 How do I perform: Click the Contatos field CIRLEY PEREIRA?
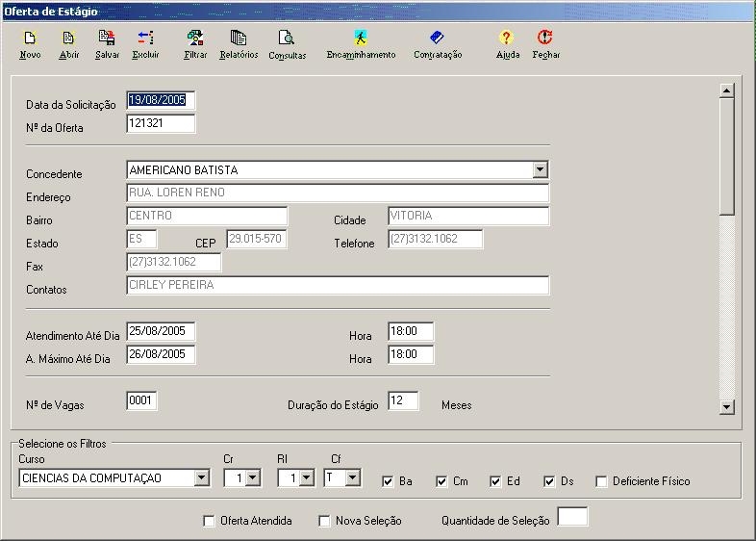pyautogui.click(x=338, y=285)
